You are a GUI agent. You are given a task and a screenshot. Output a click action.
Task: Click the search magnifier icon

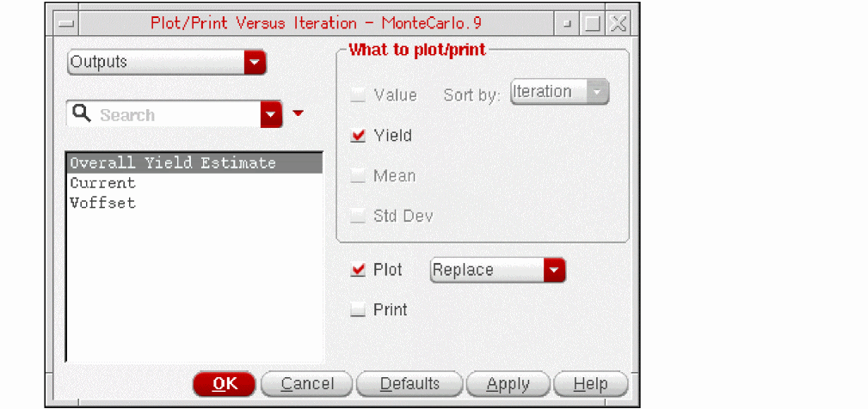coord(82,114)
